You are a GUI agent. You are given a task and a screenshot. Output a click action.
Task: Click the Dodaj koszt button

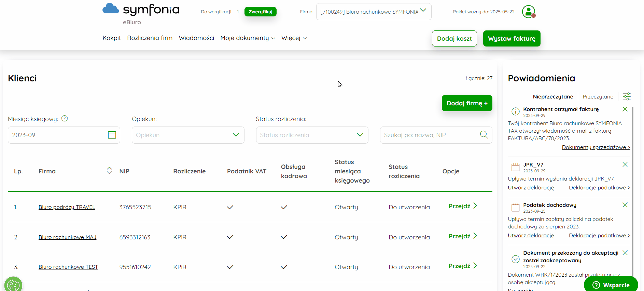454,39
